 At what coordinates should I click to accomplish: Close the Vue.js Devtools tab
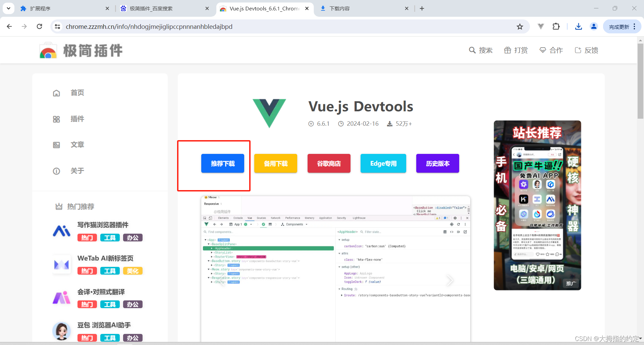pos(307,9)
